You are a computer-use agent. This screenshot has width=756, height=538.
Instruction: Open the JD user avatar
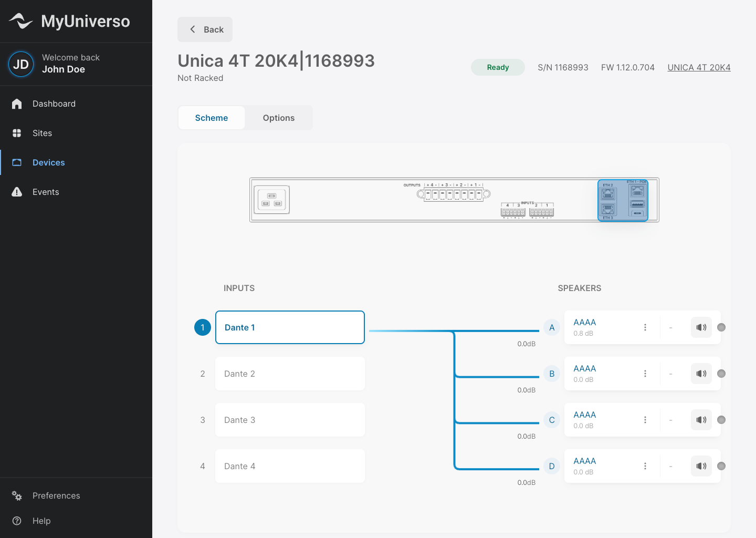[21, 64]
